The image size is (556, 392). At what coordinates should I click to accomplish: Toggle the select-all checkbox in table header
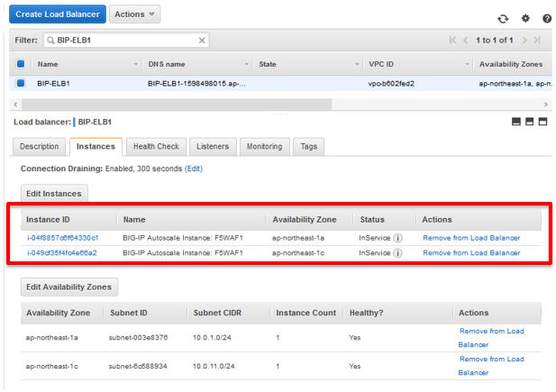(x=21, y=64)
